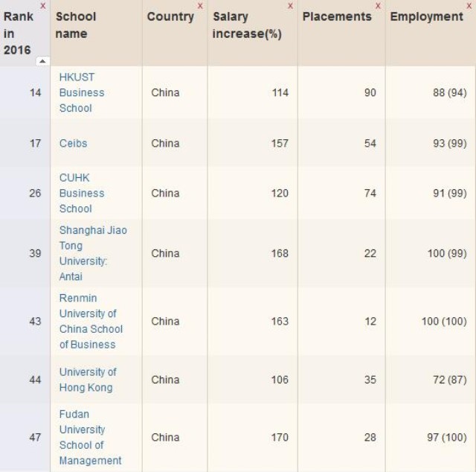476x472 pixels.
Task: Select employment value 91 (99)
Action: click(x=450, y=193)
